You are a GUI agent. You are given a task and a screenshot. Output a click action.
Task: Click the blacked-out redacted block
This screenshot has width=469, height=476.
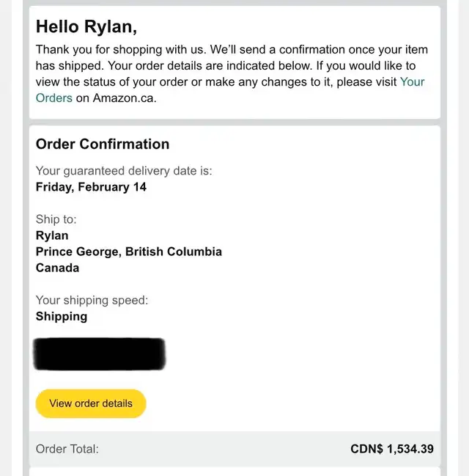point(100,354)
